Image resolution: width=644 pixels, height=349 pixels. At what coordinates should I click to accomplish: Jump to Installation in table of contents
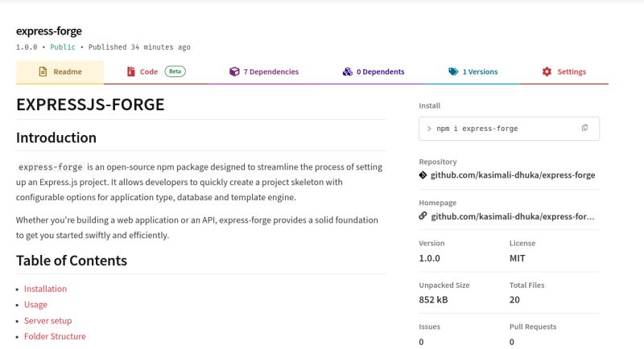(45, 289)
